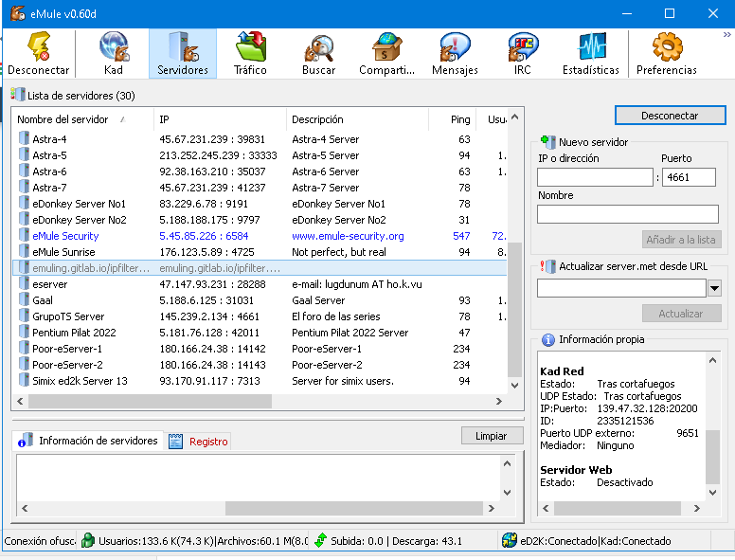Open the Mensajes messages view

[x=455, y=53]
